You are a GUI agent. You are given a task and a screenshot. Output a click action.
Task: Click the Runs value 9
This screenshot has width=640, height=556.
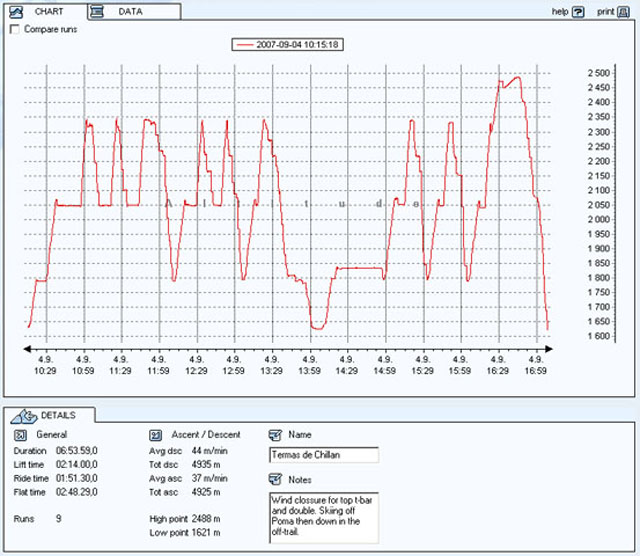pos(59,519)
